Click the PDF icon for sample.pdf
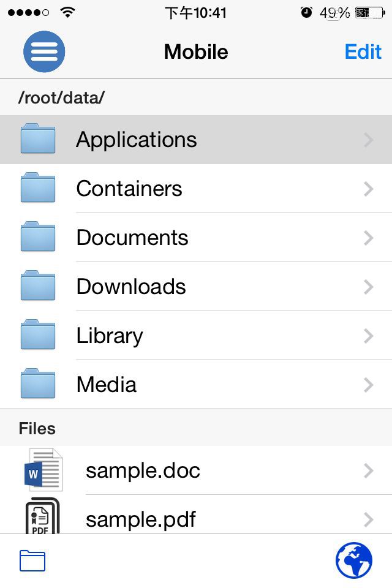This screenshot has width=392, height=588. pos(43,518)
